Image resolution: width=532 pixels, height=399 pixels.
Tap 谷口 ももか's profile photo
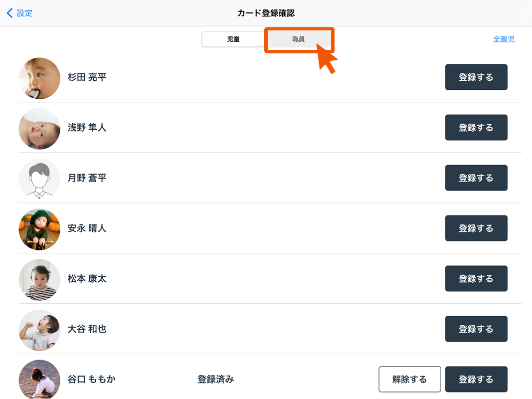pyautogui.click(x=39, y=380)
